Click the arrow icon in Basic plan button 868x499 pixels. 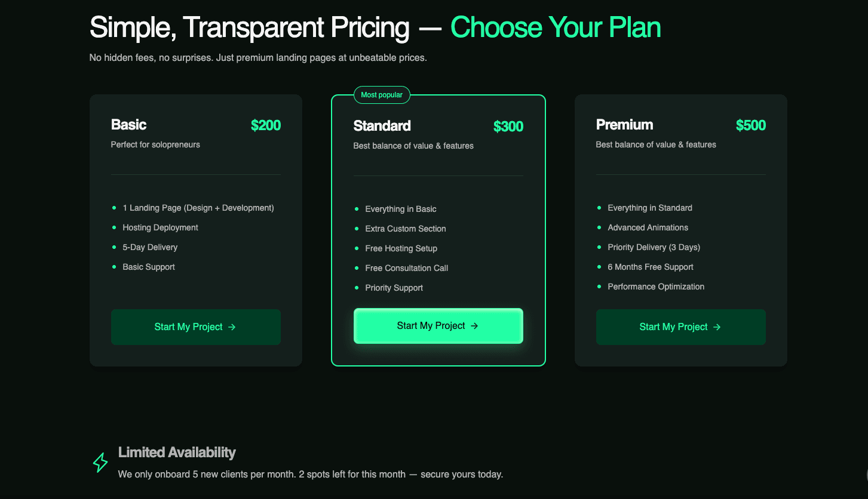coord(232,327)
